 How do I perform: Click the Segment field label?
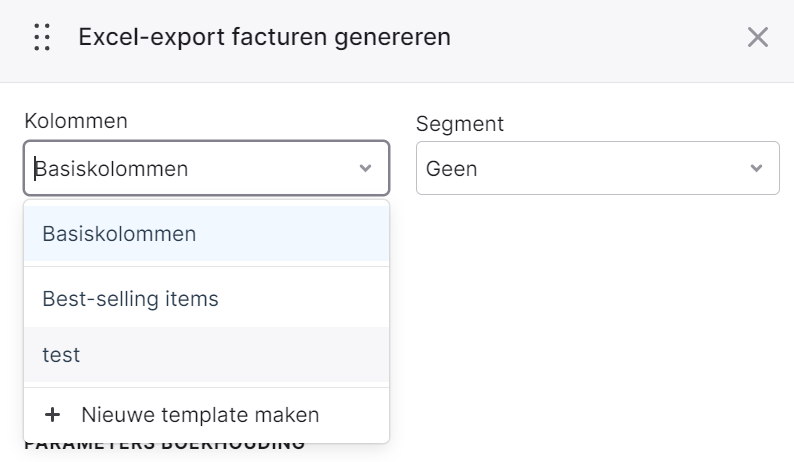(x=460, y=124)
